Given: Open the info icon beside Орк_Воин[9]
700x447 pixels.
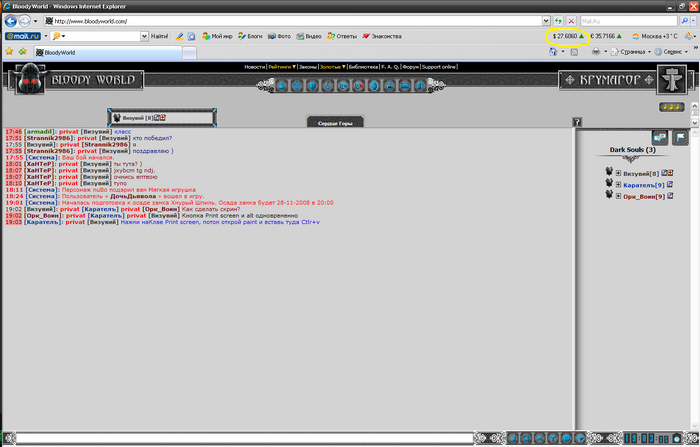Looking at the screenshot, I should [669, 197].
